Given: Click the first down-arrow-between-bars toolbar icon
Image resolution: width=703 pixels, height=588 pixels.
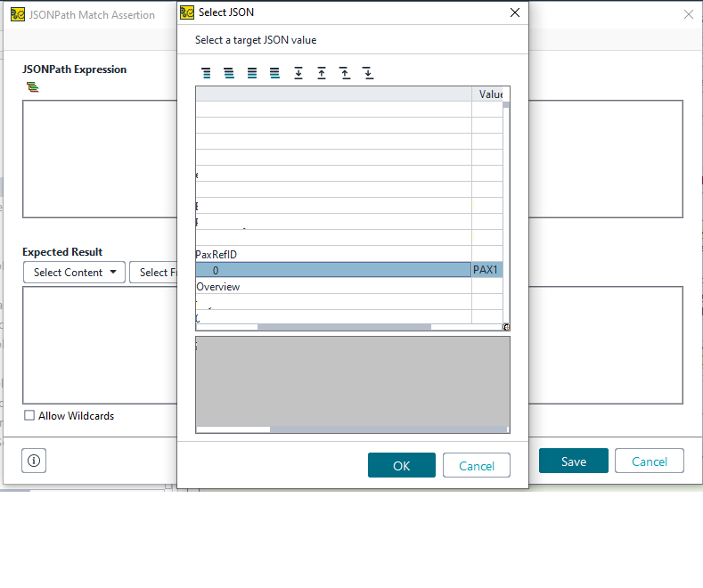Looking at the screenshot, I should (298, 73).
